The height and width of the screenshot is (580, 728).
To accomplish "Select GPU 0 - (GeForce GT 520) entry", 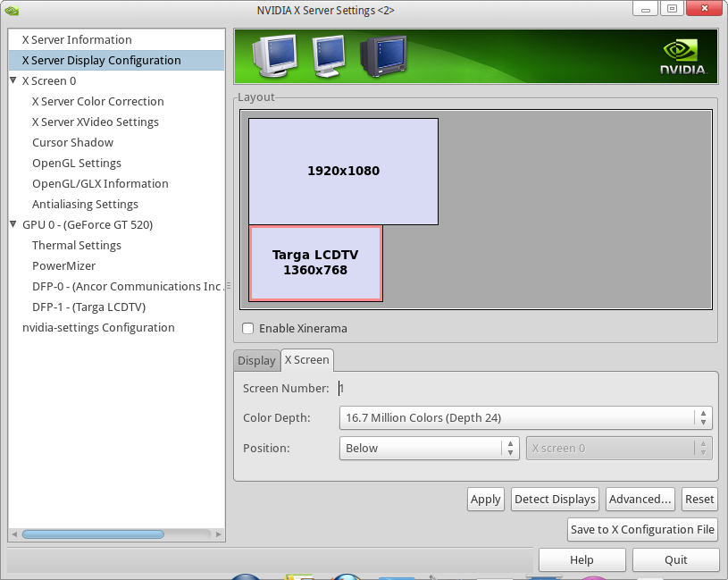I will pos(88,224).
